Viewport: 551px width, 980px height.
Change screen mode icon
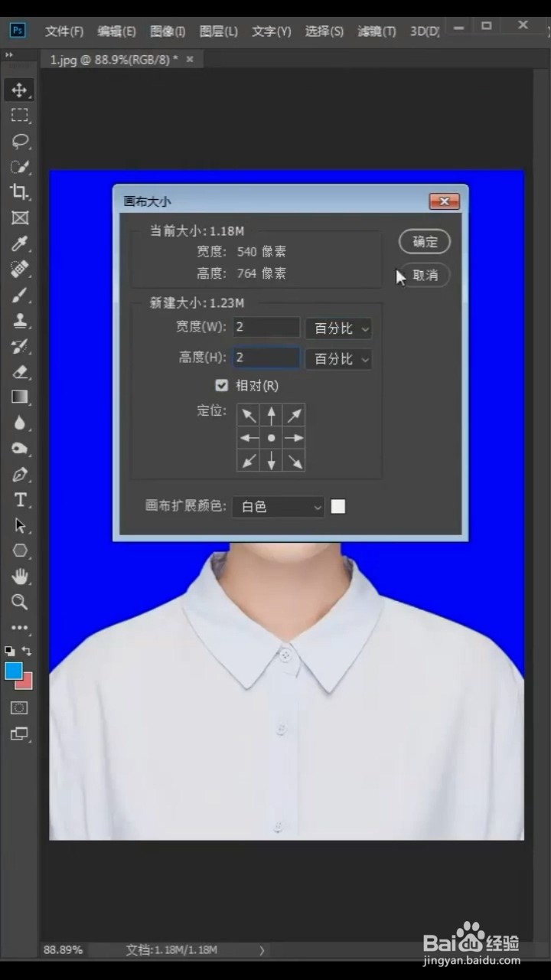19,734
